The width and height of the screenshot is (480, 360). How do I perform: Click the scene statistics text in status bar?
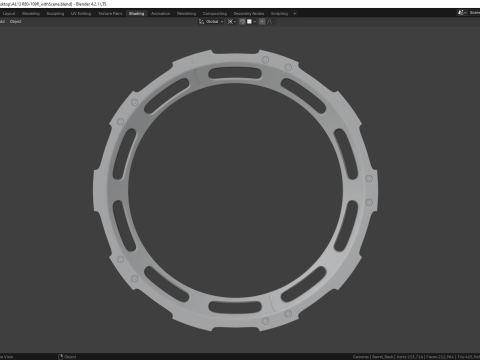416,357
